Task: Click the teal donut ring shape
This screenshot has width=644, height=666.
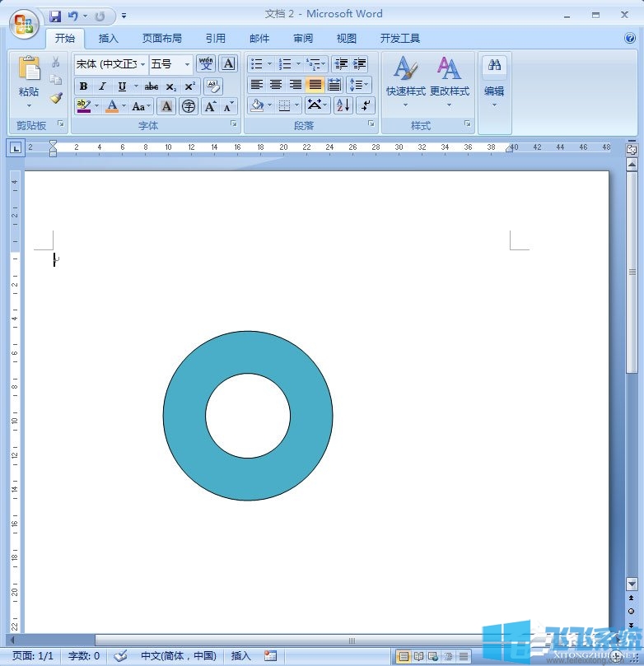Action: pyautogui.click(x=185, y=416)
